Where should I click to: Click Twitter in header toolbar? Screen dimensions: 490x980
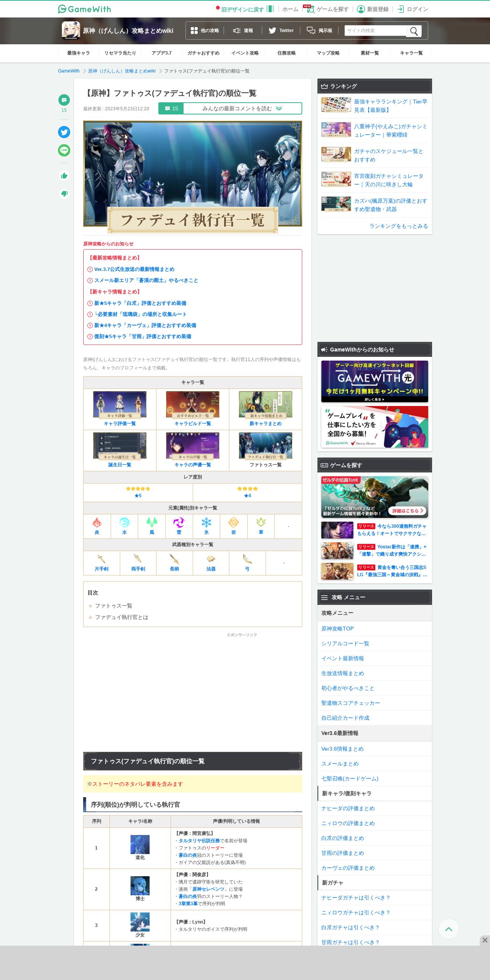click(281, 31)
